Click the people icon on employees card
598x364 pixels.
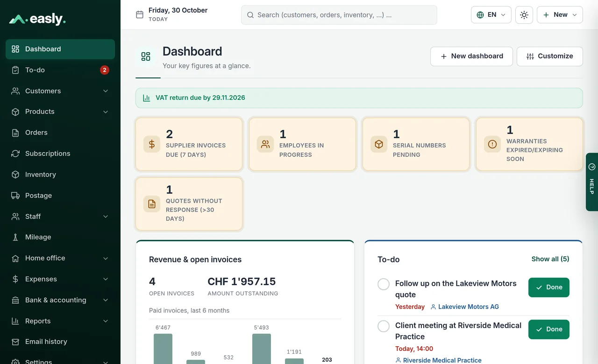click(x=265, y=144)
